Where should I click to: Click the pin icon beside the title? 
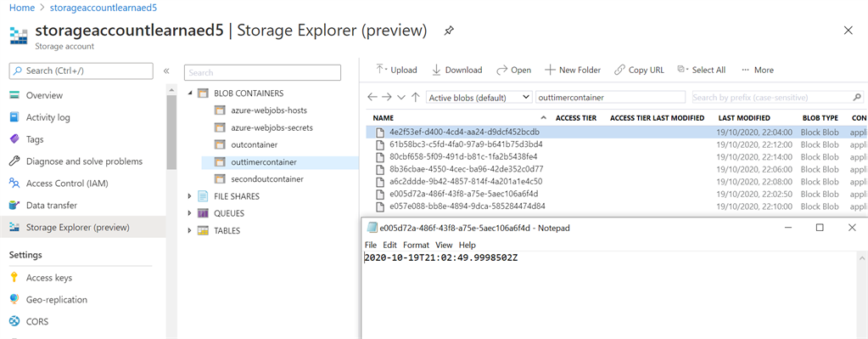click(x=449, y=32)
